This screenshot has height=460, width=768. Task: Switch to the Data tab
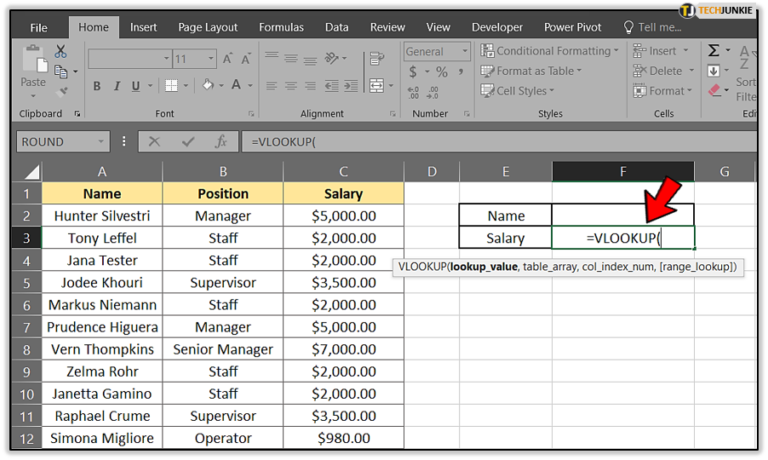pyautogui.click(x=336, y=27)
